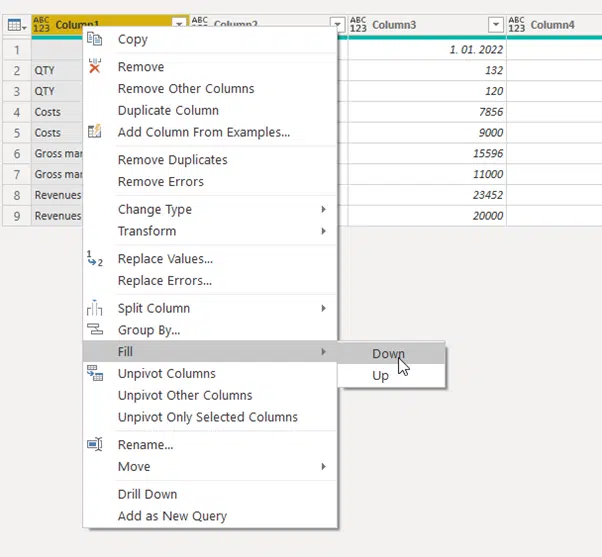This screenshot has width=602, height=557.
Task: Expand the Fill submenu
Action: (210, 351)
